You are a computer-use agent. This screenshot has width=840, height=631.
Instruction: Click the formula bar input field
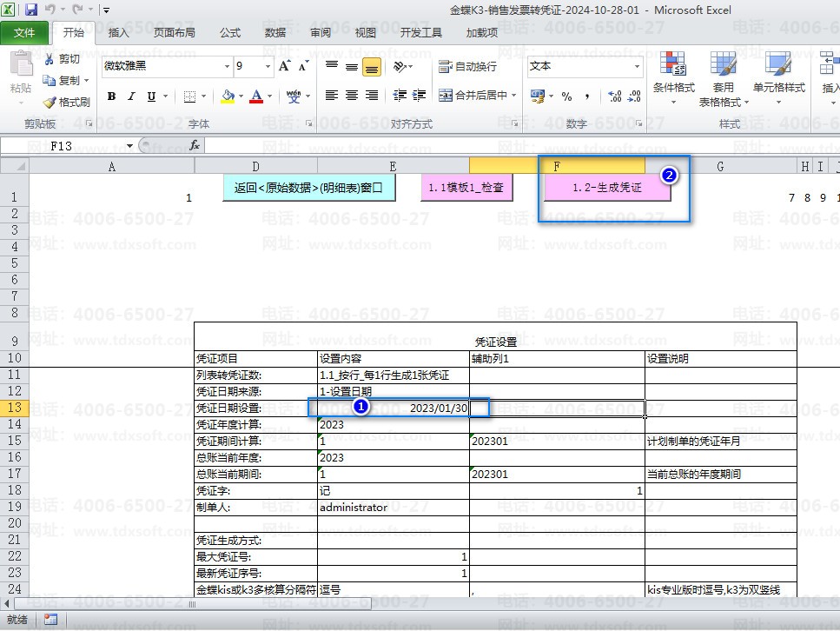coord(522,146)
